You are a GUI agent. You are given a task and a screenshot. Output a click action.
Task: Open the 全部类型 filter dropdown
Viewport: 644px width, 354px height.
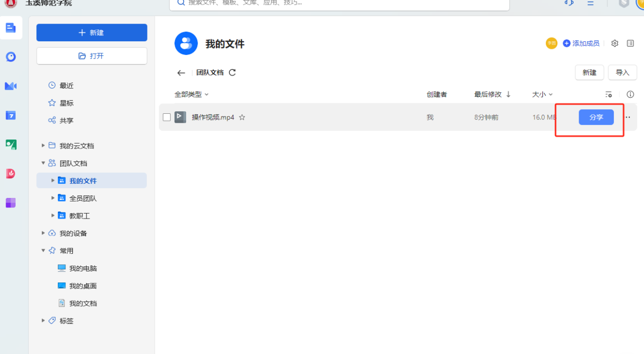[191, 94]
